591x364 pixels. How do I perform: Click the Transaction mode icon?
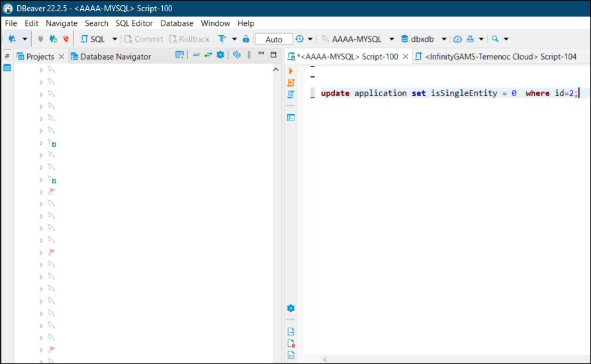[x=222, y=39]
